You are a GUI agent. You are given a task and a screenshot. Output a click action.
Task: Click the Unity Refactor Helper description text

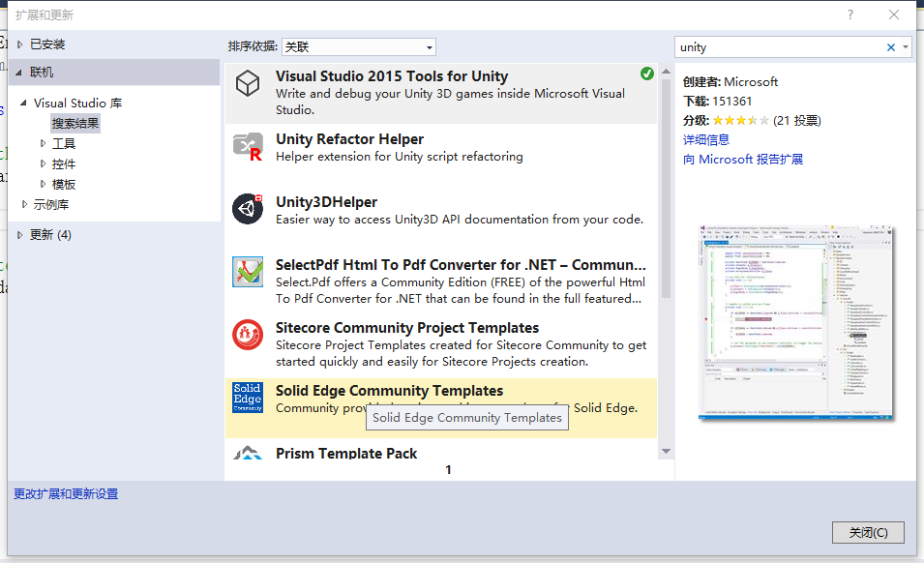point(400,157)
